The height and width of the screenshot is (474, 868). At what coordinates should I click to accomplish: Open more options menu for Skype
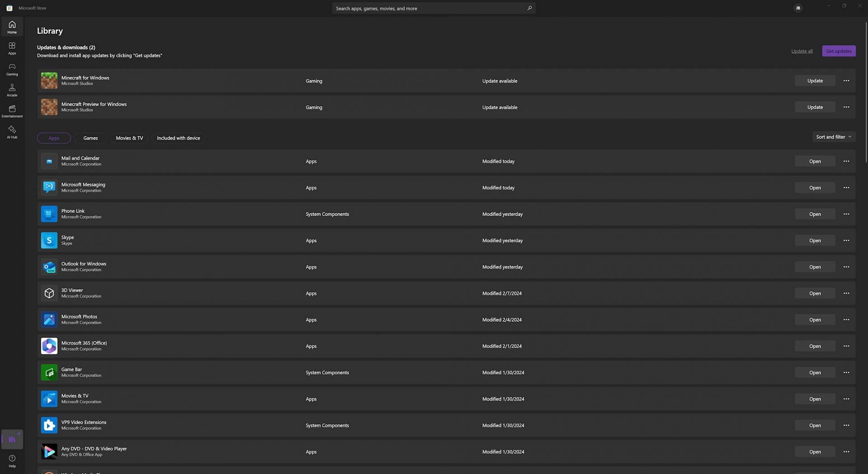(x=846, y=240)
